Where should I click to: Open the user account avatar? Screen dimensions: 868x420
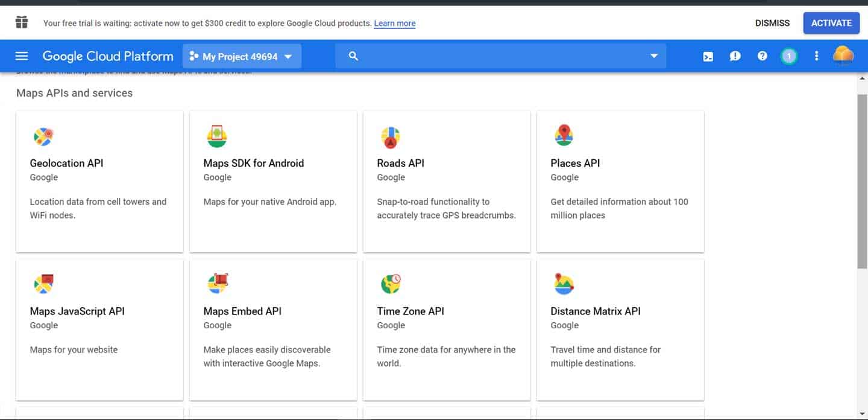[x=843, y=56]
